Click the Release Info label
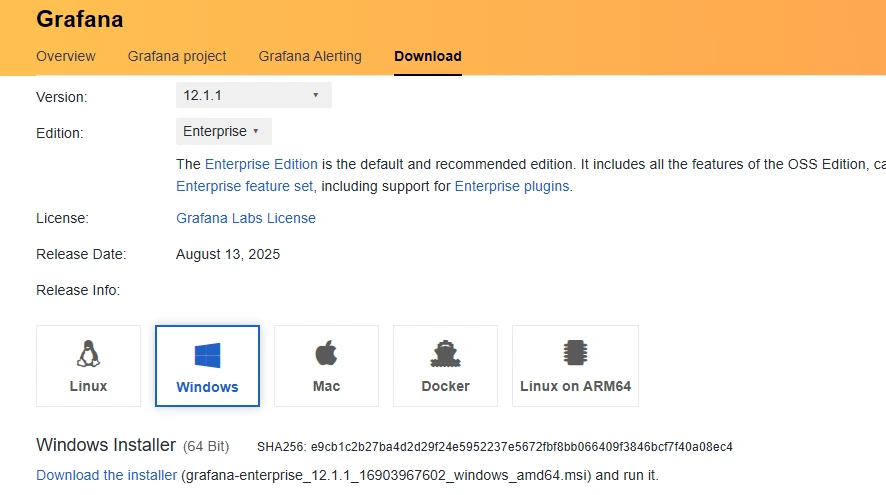 pos(78,290)
